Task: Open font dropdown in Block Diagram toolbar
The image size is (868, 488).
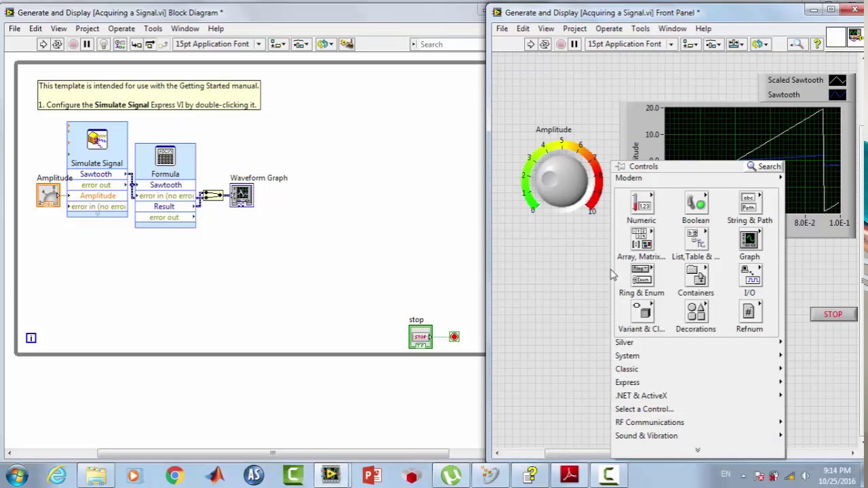Action: [x=218, y=44]
